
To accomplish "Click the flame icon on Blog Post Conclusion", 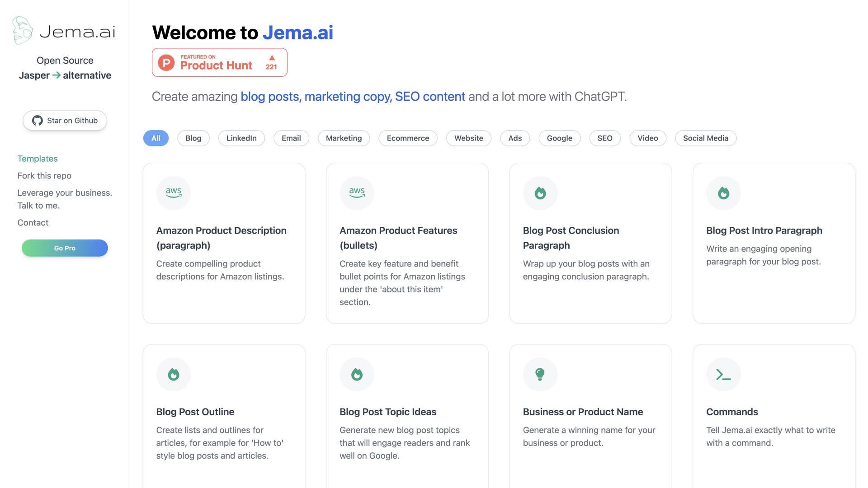I will 540,193.
